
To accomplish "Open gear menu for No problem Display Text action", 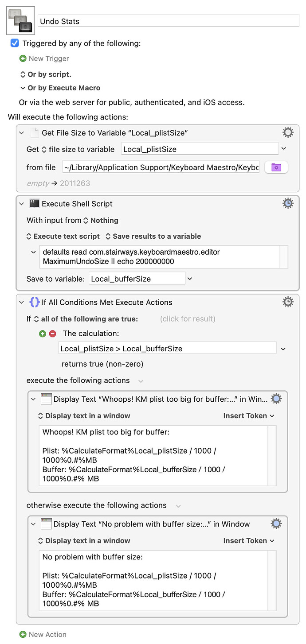I will [276, 524].
